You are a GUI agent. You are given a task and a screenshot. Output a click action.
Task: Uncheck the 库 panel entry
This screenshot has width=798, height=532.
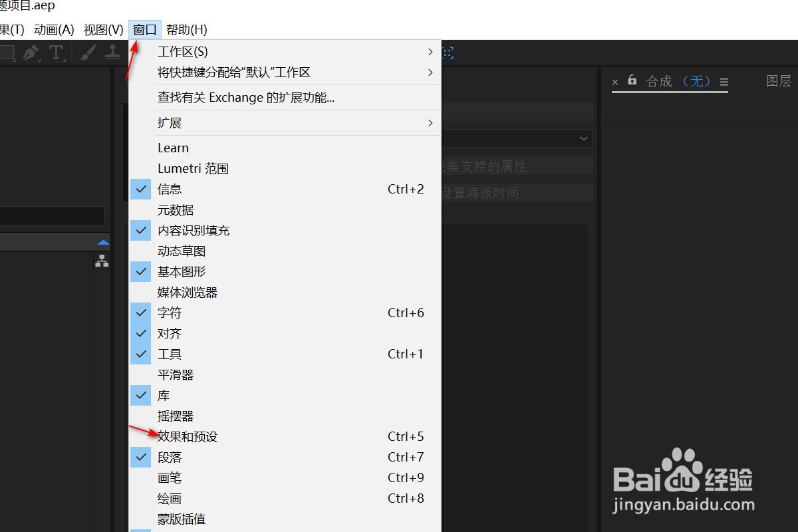coord(285,395)
